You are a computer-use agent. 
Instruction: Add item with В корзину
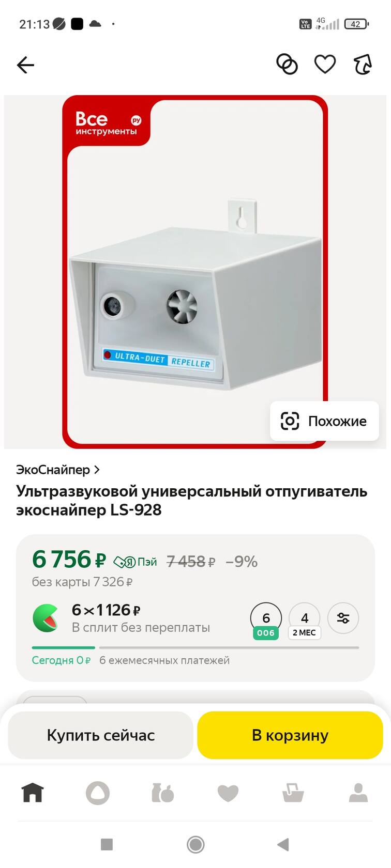pos(290,735)
